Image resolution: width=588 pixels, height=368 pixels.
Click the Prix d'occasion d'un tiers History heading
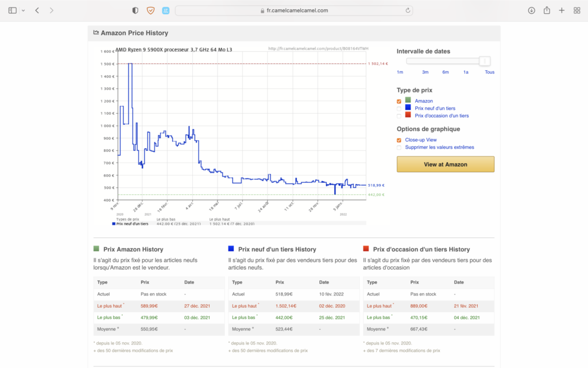[x=421, y=250]
